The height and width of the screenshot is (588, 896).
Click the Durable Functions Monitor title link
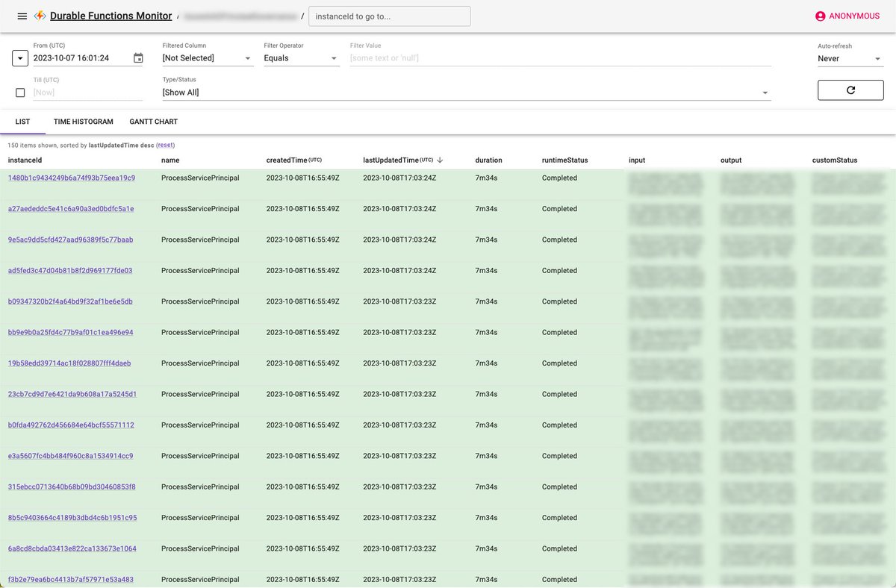pyautogui.click(x=111, y=16)
